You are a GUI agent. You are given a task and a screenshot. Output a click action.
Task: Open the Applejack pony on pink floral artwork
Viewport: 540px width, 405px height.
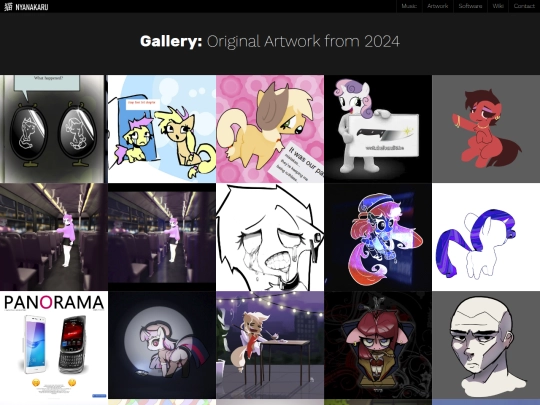coord(270,129)
